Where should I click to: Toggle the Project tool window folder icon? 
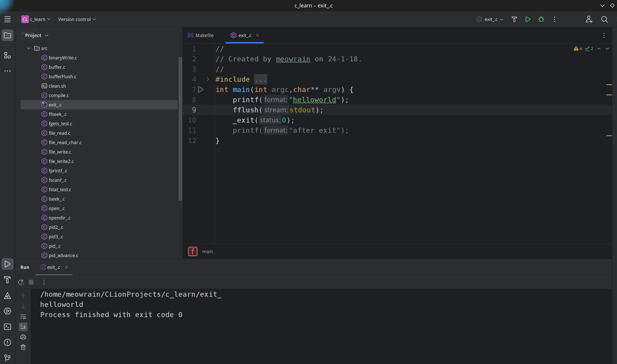7,35
